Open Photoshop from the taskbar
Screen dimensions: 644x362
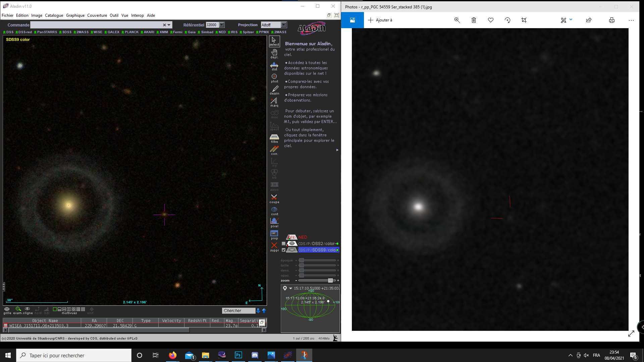tap(238, 355)
